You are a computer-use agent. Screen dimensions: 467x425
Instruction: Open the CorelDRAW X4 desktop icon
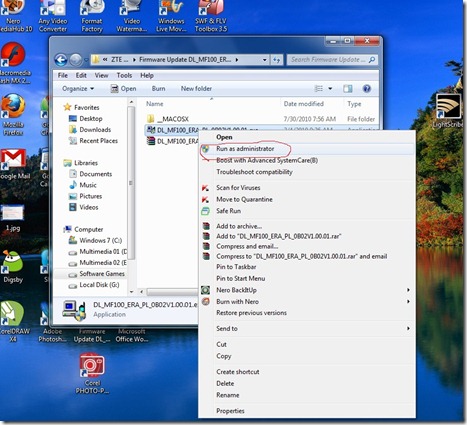[13, 322]
